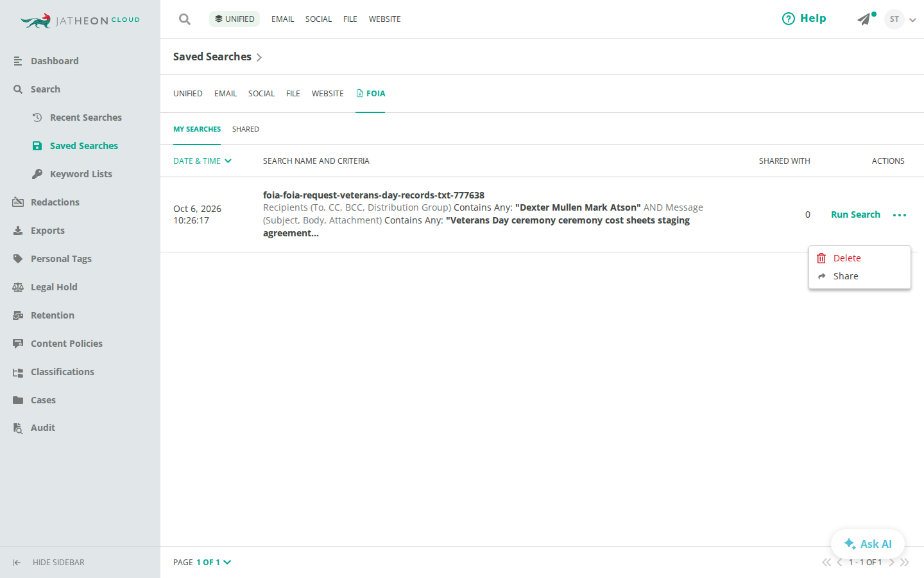The width and height of the screenshot is (924, 578).
Task: Switch to EMAIL saved searches tab
Action: click(225, 94)
